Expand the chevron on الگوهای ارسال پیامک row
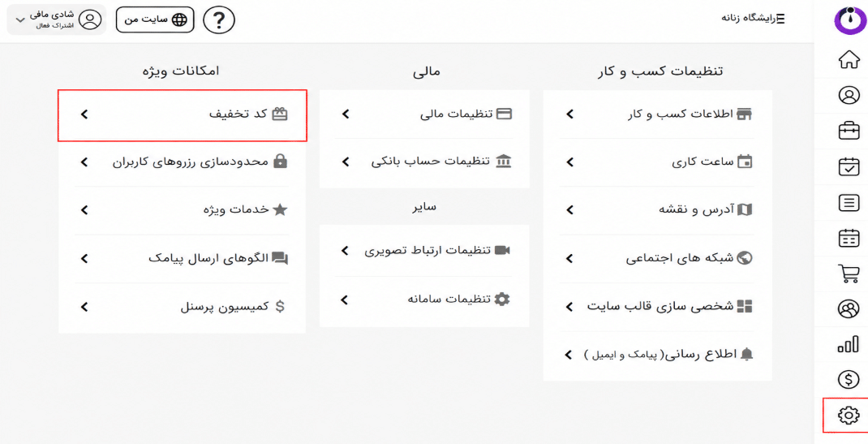The height and width of the screenshot is (444, 868). coord(84,259)
